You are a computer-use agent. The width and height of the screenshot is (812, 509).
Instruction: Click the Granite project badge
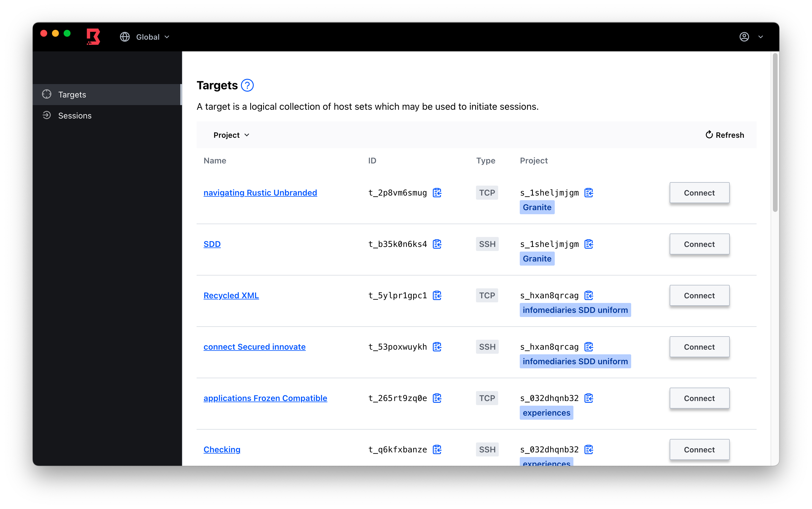click(537, 207)
